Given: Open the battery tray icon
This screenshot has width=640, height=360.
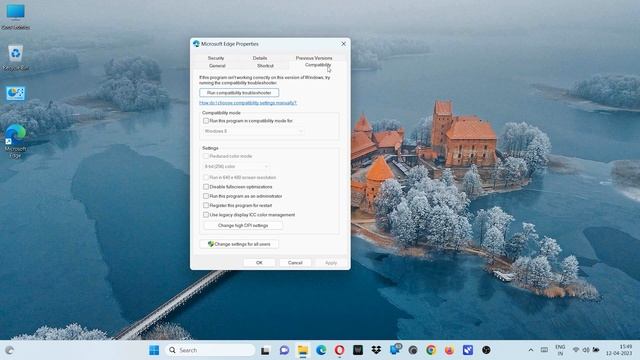Looking at the screenshot, I should pos(596,350).
